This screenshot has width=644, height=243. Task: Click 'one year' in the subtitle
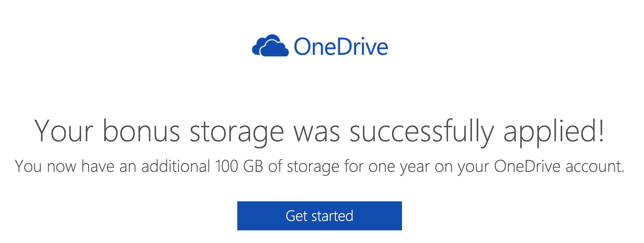(399, 167)
